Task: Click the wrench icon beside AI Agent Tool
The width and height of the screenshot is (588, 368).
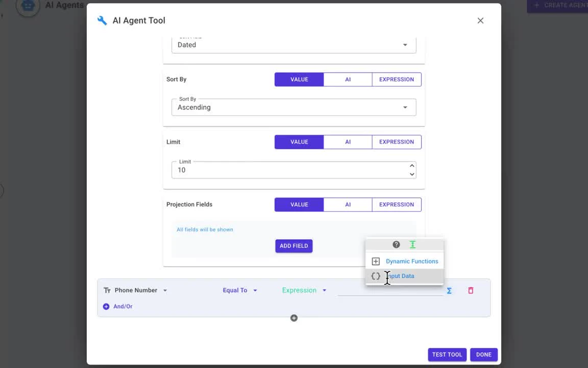Action: pyautogui.click(x=102, y=20)
